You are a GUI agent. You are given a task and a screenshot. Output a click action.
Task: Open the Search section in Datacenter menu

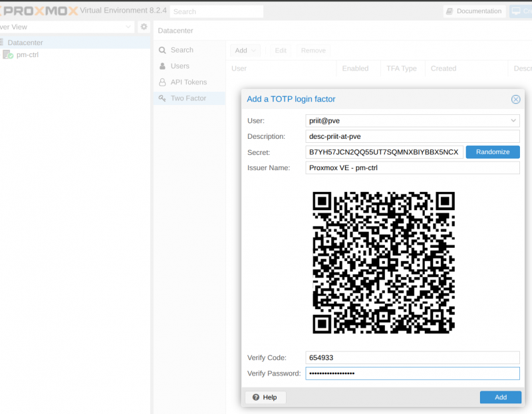pyautogui.click(x=190, y=51)
